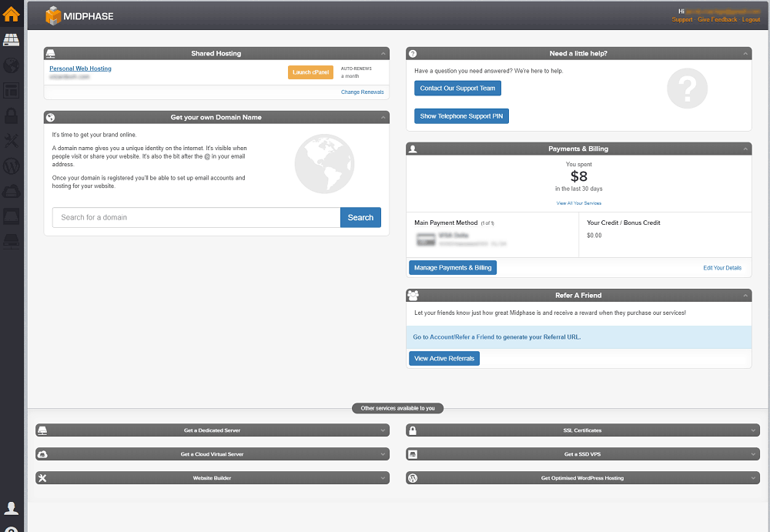Expand the Get a Cloud Virtual Server section
The width and height of the screenshot is (770, 532).
[x=383, y=454]
